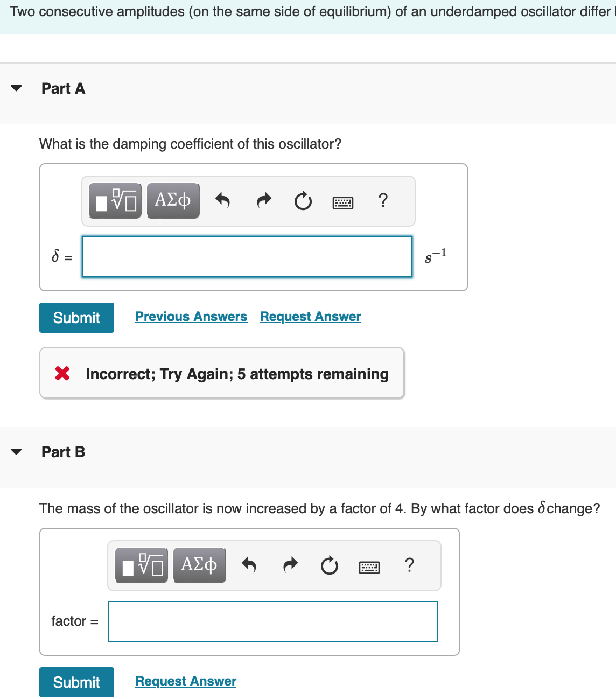This screenshot has width=616, height=699.
Task: Collapse the Part A section
Action: click(17, 88)
